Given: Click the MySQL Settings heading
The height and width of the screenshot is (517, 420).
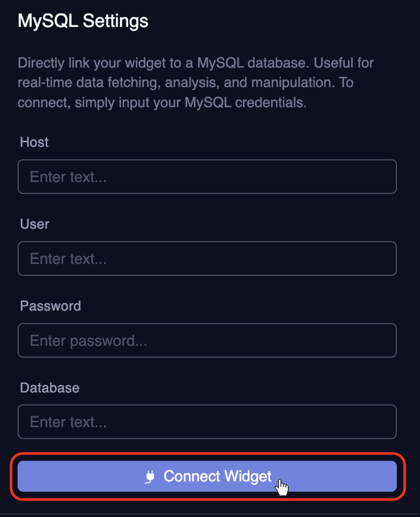Looking at the screenshot, I should (x=83, y=21).
